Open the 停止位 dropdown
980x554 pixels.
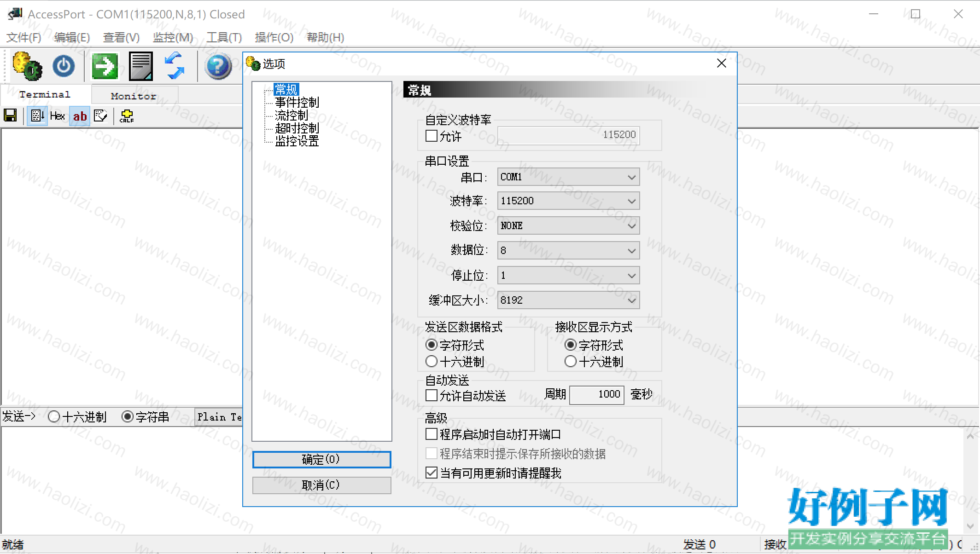pyautogui.click(x=568, y=275)
